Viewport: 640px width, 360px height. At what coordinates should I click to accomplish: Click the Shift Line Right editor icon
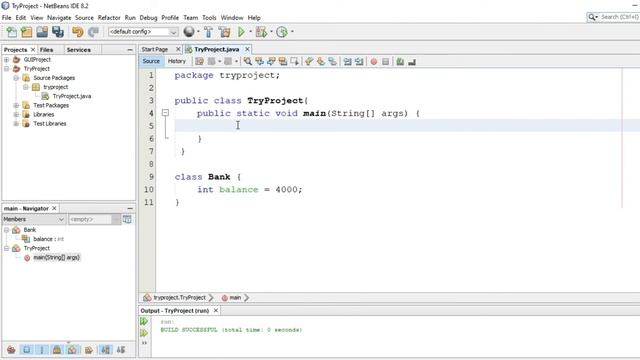[359, 62]
